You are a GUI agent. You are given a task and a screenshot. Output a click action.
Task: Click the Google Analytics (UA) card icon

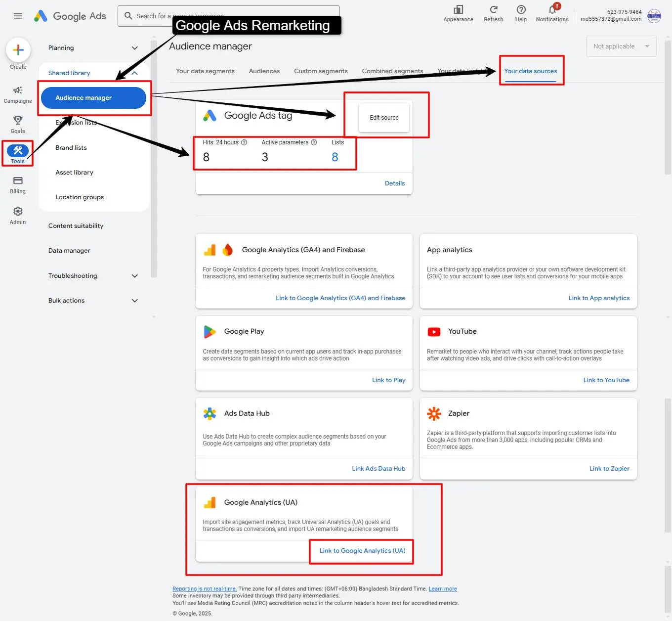click(x=210, y=503)
